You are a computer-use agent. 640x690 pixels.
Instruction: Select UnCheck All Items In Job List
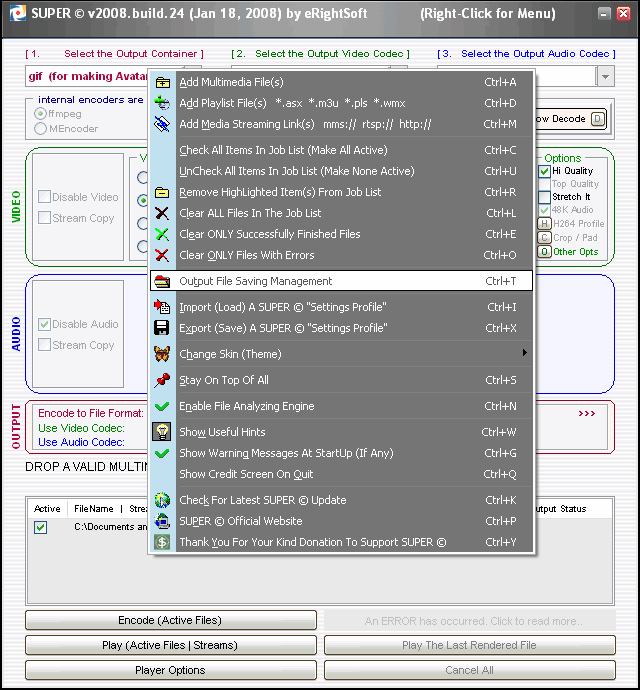click(x=341, y=171)
